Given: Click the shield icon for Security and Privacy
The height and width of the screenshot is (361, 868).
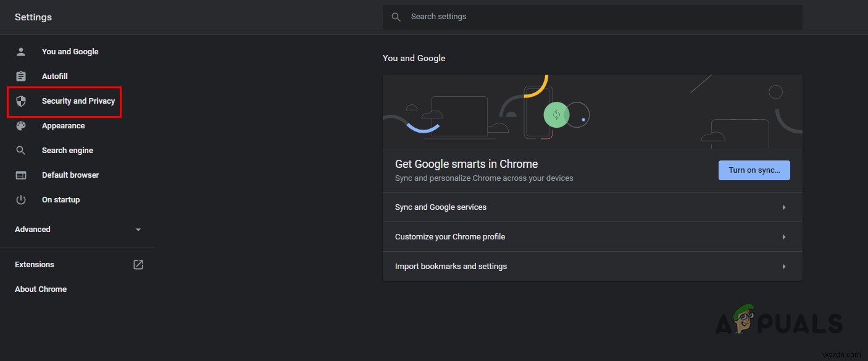Looking at the screenshot, I should click(x=21, y=101).
